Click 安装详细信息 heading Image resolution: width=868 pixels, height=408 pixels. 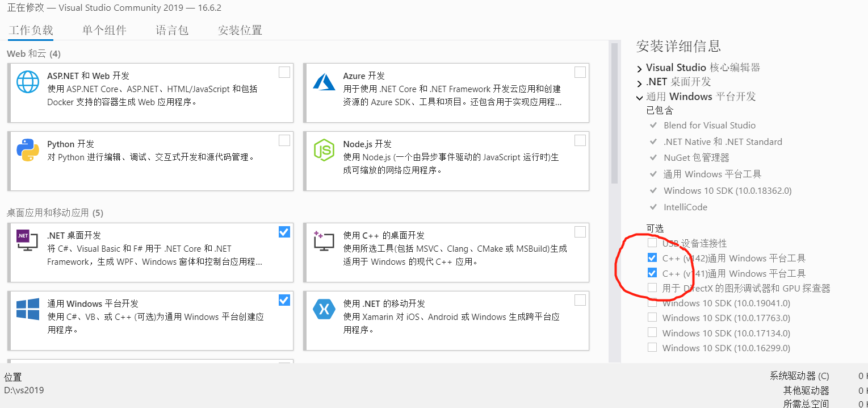[678, 46]
